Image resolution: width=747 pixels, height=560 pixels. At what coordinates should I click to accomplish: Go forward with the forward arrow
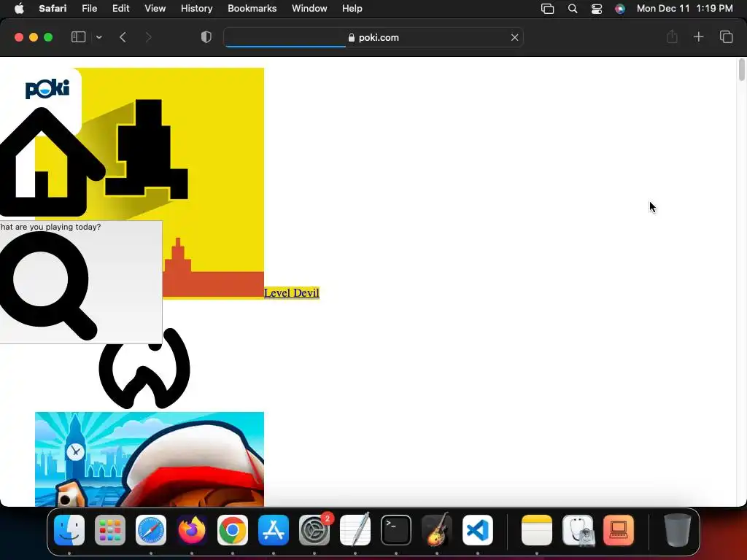click(x=148, y=37)
